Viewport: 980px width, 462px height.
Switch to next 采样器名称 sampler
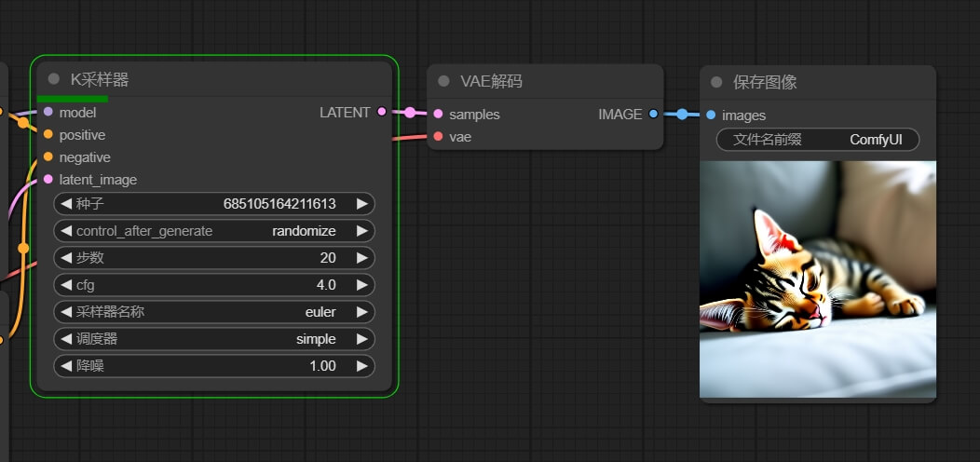[x=361, y=312]
